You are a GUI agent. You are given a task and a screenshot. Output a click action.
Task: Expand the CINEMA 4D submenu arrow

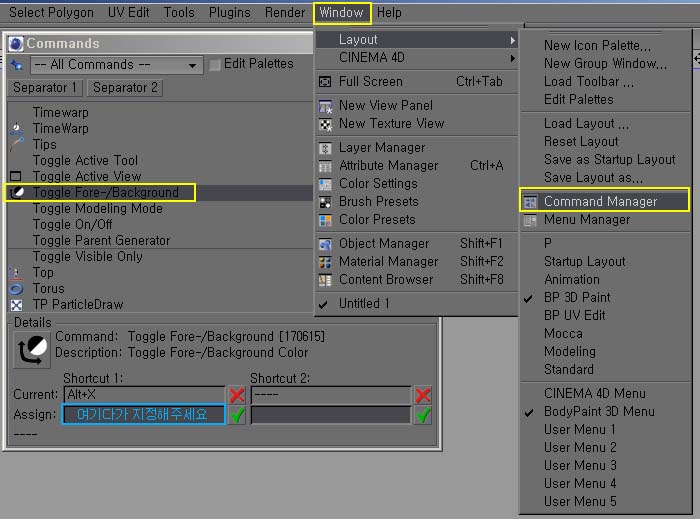click(512, 58)
